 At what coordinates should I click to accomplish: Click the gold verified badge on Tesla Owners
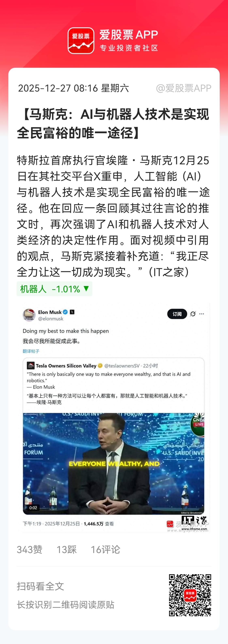click(x=100, y=365)
